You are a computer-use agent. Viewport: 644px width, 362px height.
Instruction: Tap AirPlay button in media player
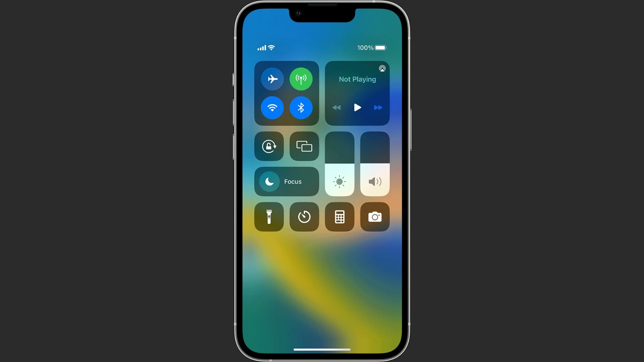coord(382,68)
